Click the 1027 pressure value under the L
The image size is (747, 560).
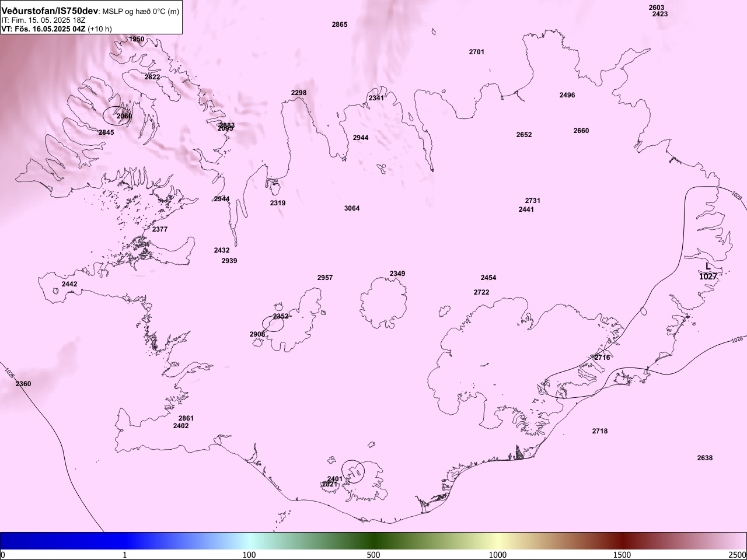coord(708,276)
